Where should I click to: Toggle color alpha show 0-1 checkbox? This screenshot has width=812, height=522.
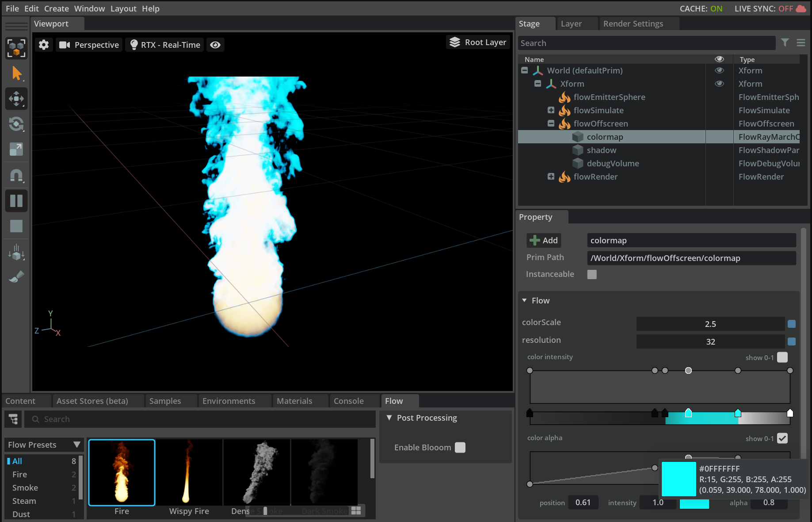782,438
